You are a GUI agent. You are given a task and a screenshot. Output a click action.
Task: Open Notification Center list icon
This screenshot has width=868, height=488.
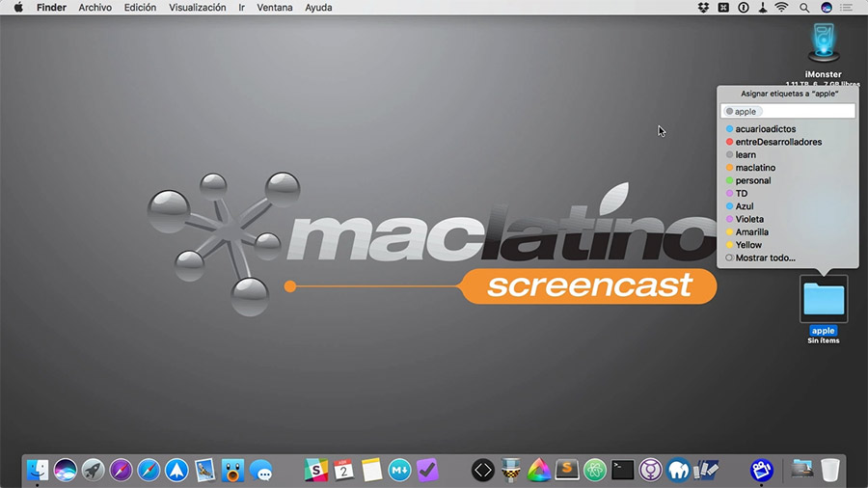pyautogui.click(x=847, y=7)
